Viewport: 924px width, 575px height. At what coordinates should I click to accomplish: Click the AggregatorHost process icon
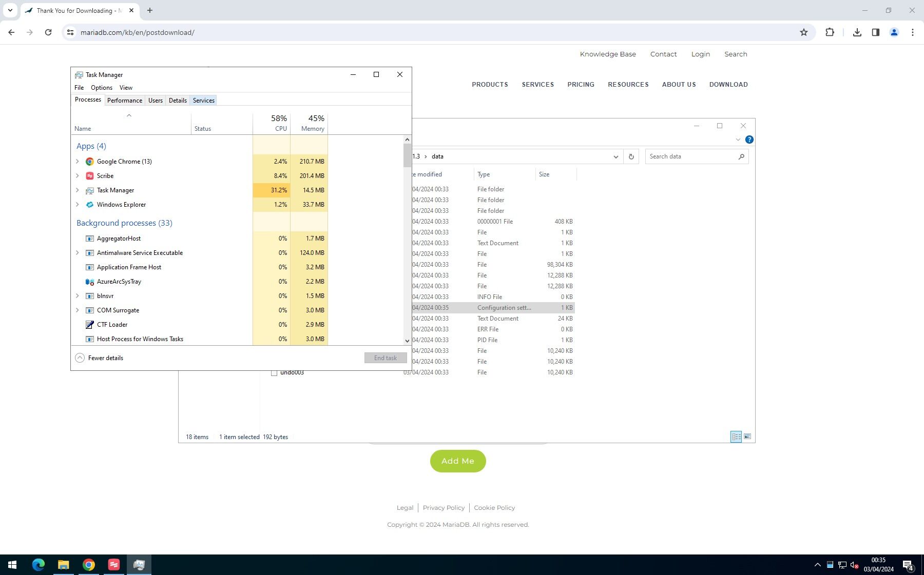coord(90,239)
